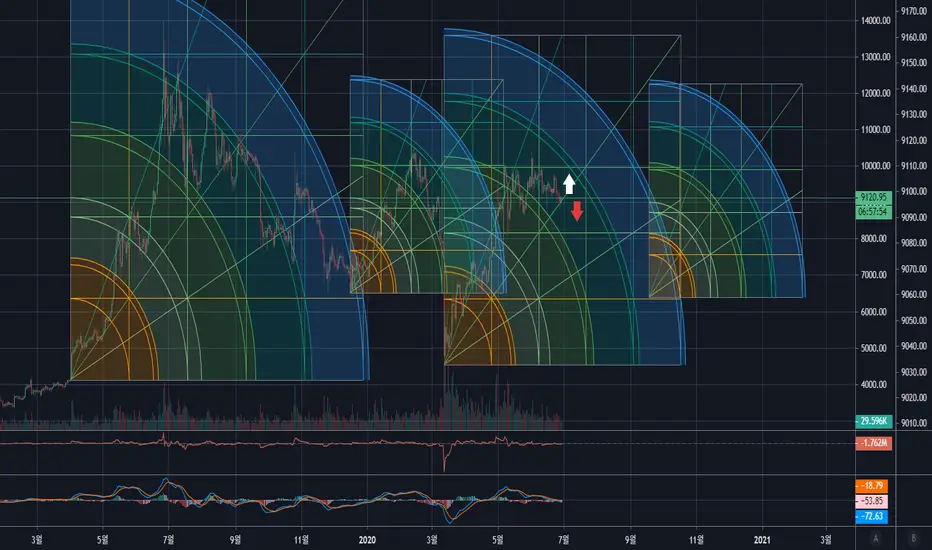The height and width of the screenshot is (550, 932).
Task: Click the 11월 time label left of 2021
Action: pos(696,540)
